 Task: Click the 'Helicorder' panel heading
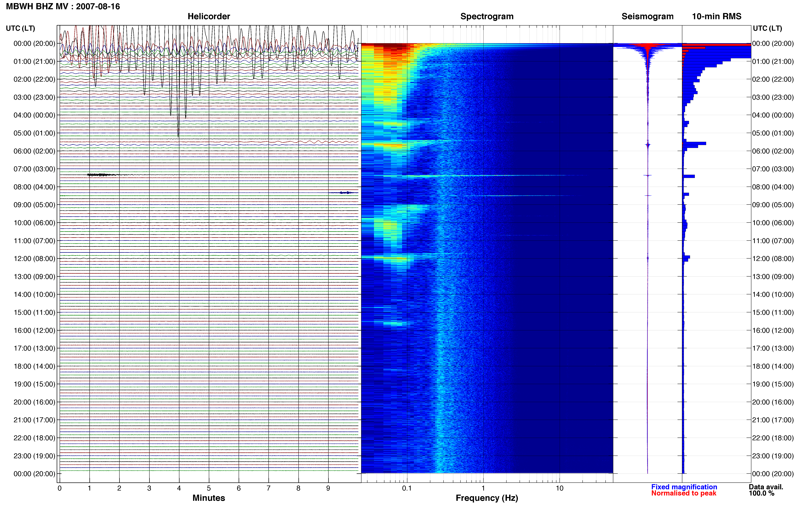pyautogui.click(x=208, y=16)
